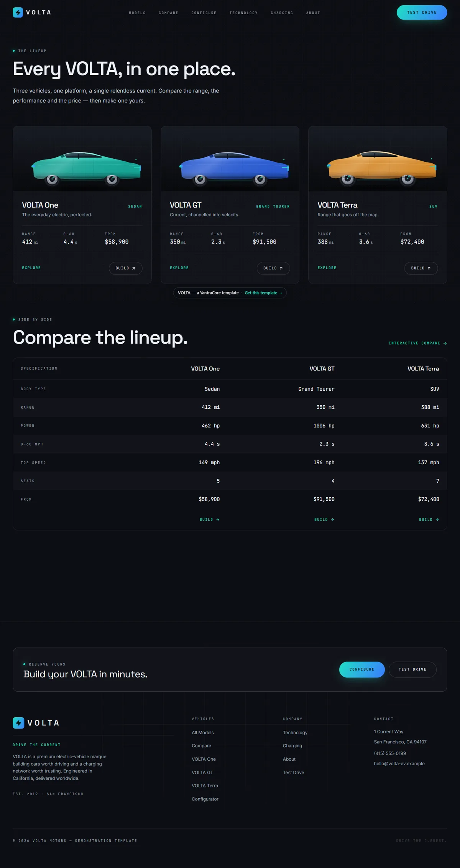The image size is (460, 868).
Task: Open Charging footer link
Action: (x=292, y=746)
